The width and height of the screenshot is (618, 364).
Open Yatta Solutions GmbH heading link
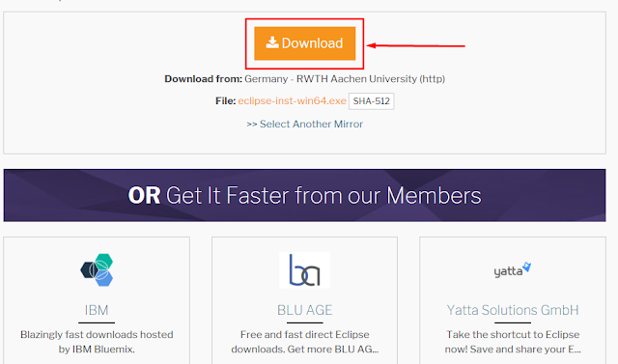[x=513, y=310]
